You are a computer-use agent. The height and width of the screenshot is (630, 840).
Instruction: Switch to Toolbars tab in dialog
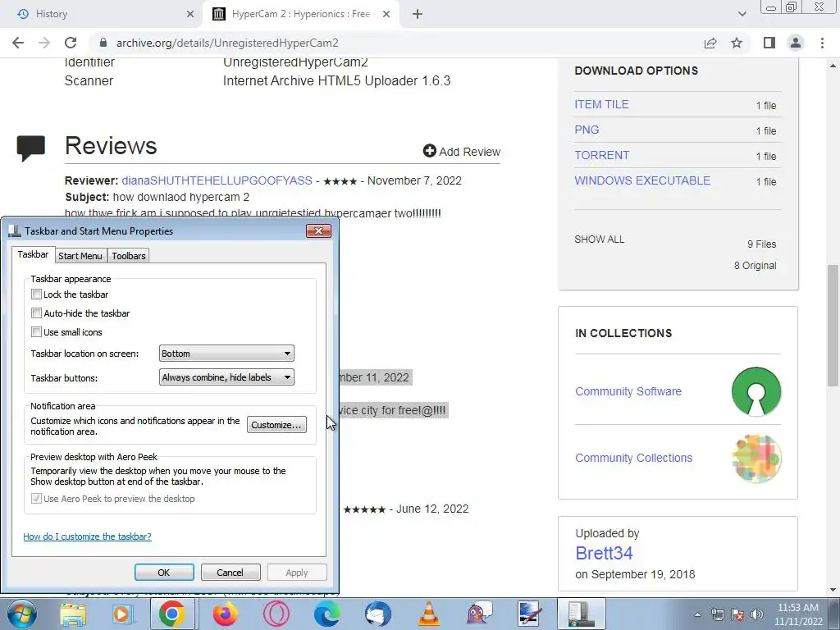click(129, 256)
